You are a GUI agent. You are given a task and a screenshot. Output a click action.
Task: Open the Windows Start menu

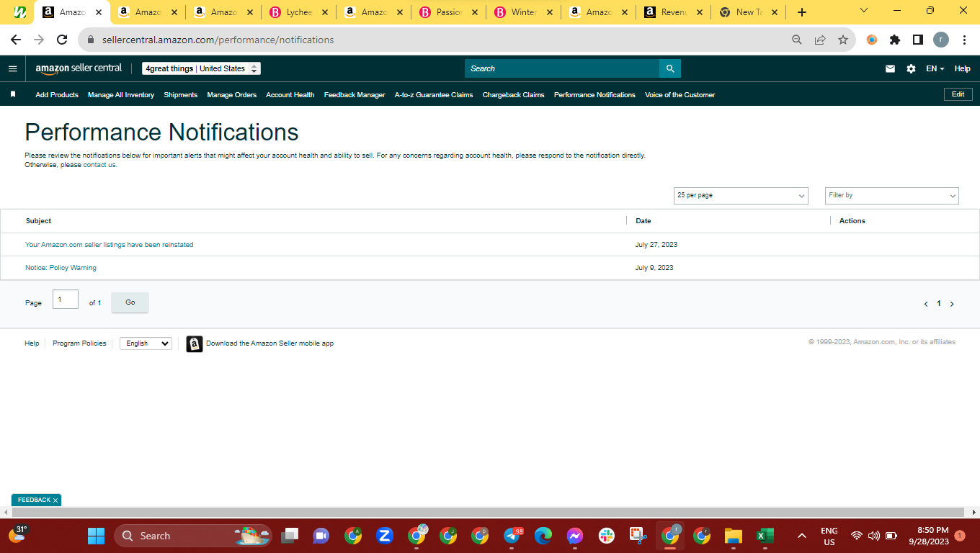pos(96,536)
